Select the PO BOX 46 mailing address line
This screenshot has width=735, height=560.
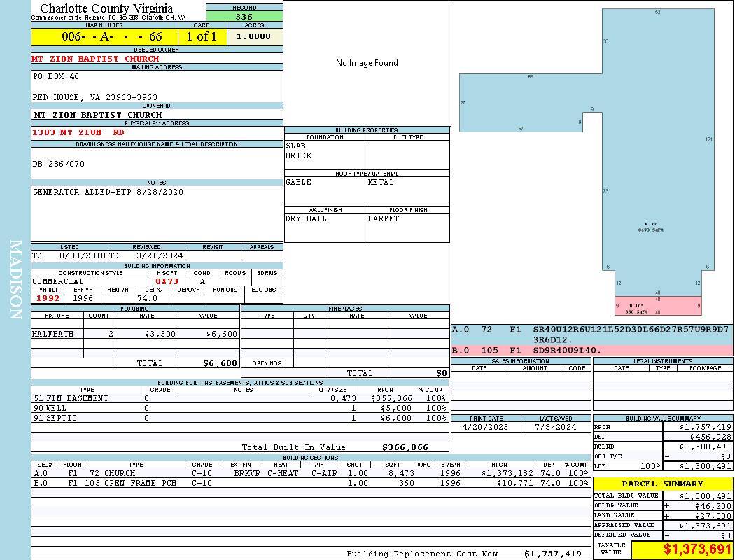pyautogui.click(x=56, y=76)
